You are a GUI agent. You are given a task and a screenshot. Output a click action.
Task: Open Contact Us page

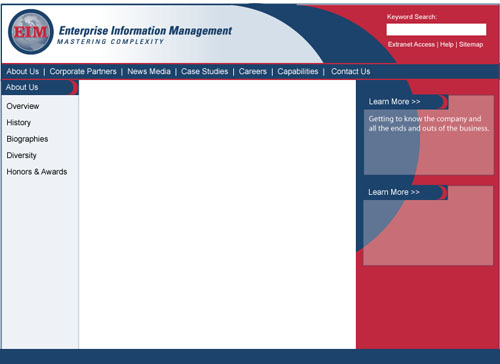click(351, 71)
